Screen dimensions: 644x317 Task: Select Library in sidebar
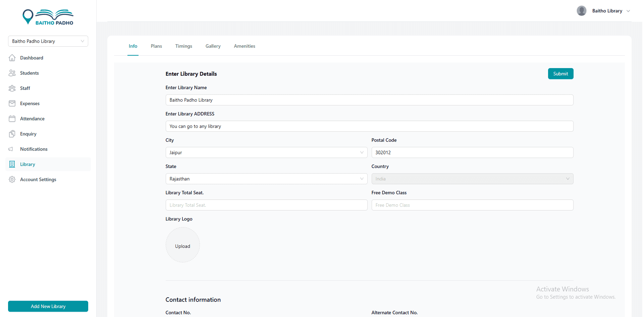(48, 164)
